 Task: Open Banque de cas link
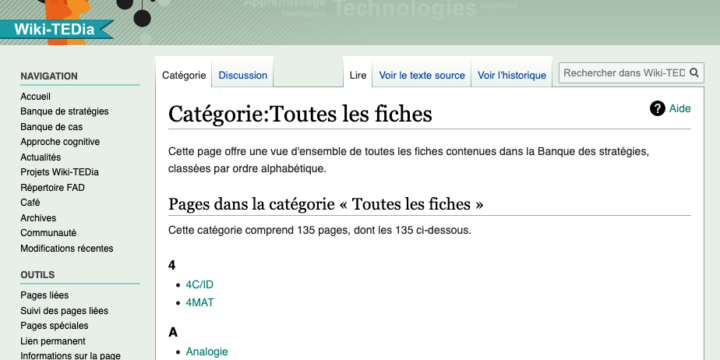[51, 127]
